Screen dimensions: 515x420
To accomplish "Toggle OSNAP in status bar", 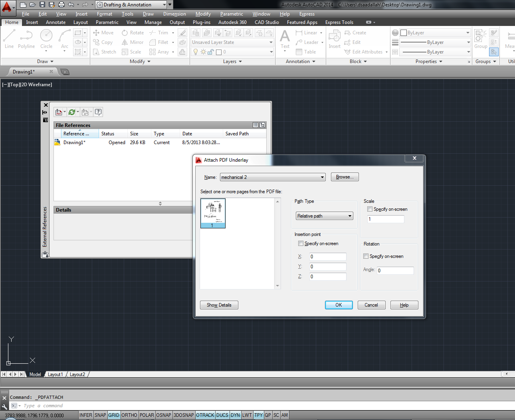I will tap(164, 415).
